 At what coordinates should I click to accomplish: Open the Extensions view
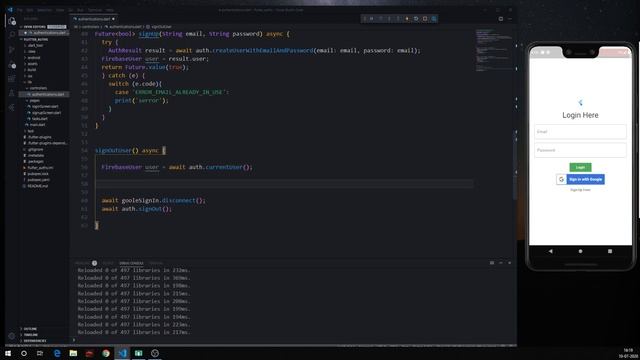11,79
